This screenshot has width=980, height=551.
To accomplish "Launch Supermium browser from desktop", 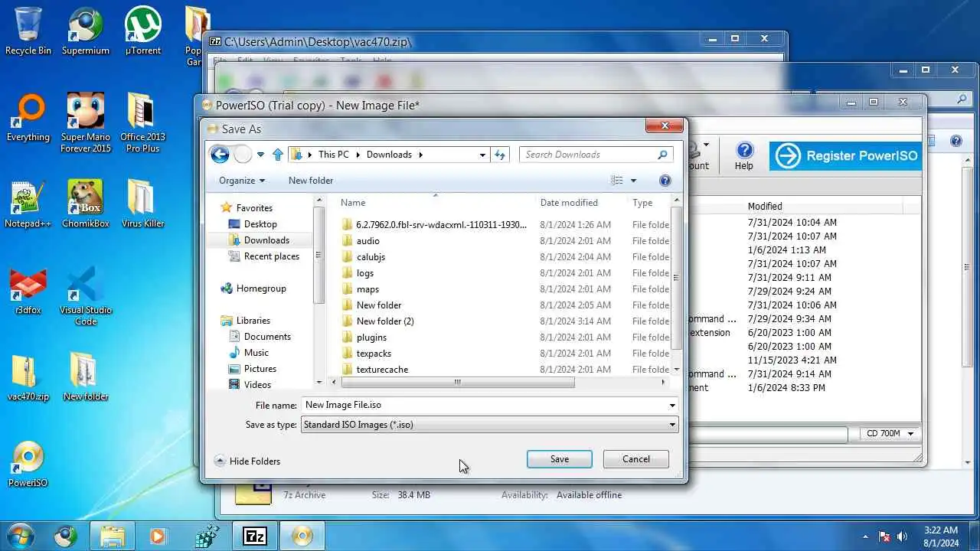I will point(86,31).
